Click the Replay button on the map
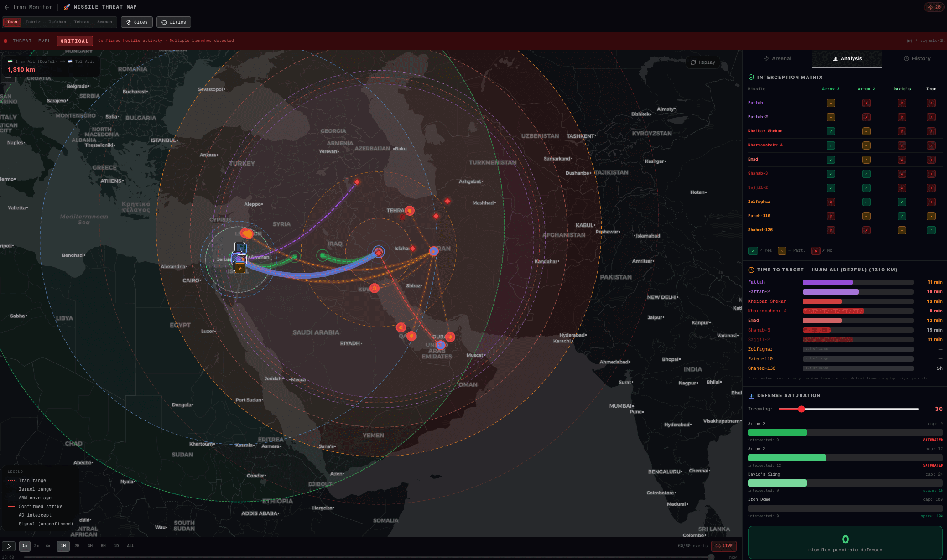947x560 pixels. coord(703,62)
